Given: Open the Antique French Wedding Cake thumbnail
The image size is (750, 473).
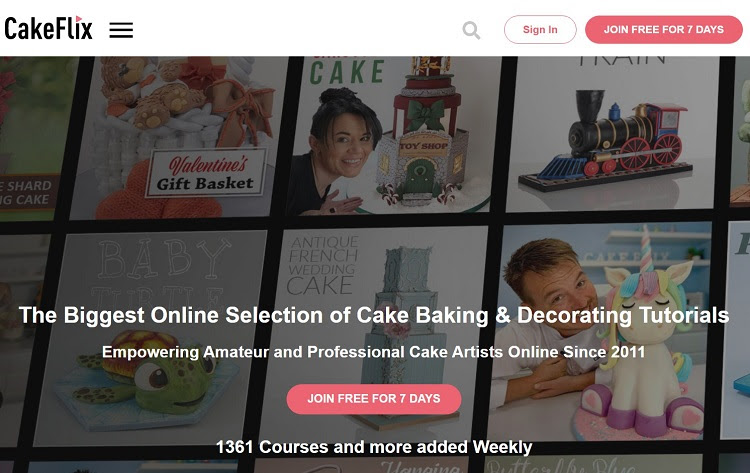Looking at the screenshot, I should 373,335.
